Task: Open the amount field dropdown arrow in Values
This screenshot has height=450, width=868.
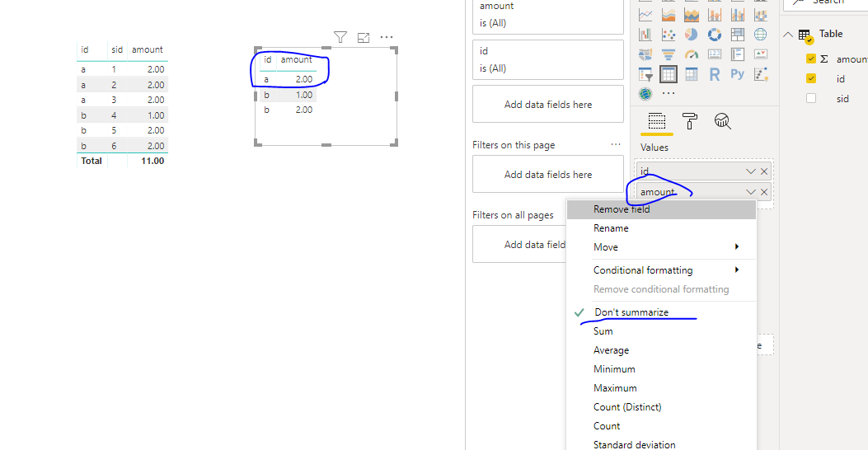Action: click(x=750, y=192)
